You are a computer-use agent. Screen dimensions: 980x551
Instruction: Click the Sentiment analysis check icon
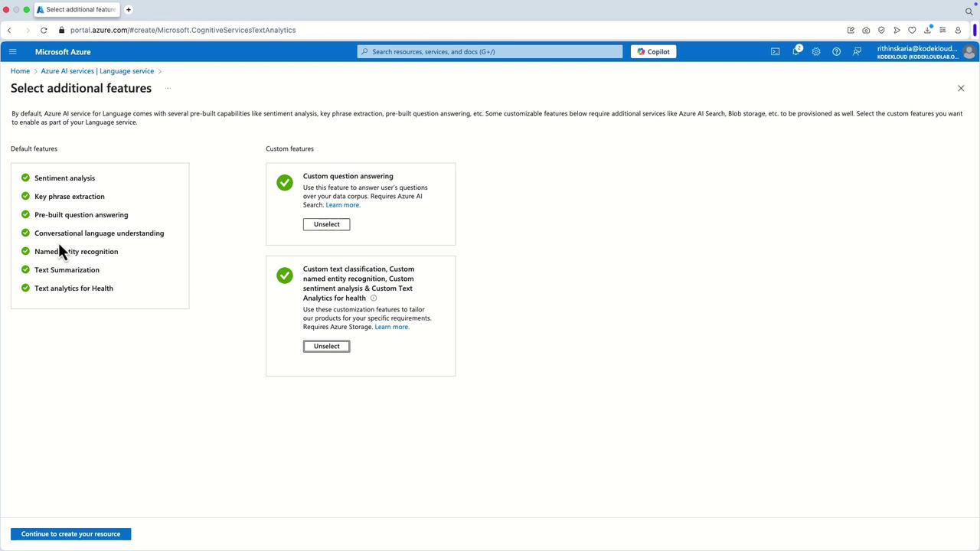click(25, 178)
